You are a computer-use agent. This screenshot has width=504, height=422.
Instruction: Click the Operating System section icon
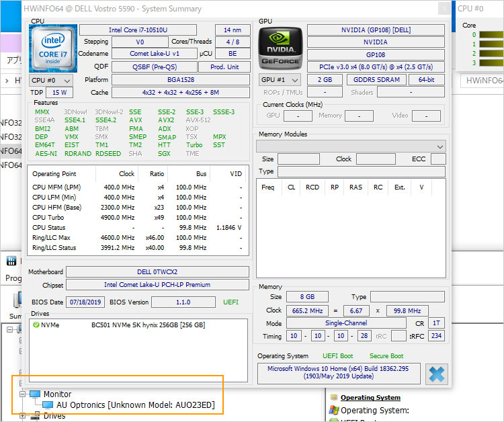click(x=333, y=397)
